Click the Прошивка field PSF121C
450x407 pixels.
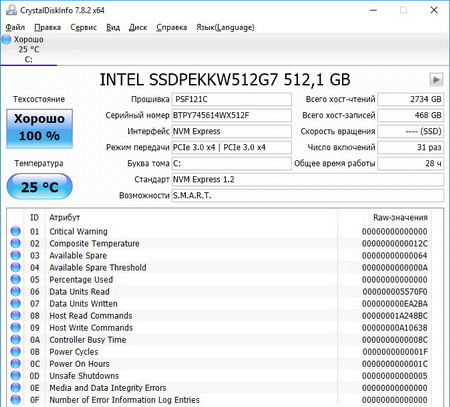[232, 99]
